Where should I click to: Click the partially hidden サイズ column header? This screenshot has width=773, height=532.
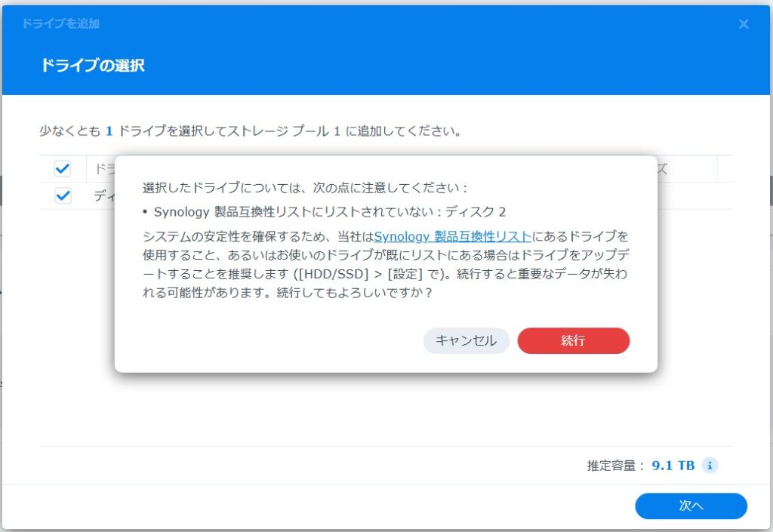click(661, 169)
